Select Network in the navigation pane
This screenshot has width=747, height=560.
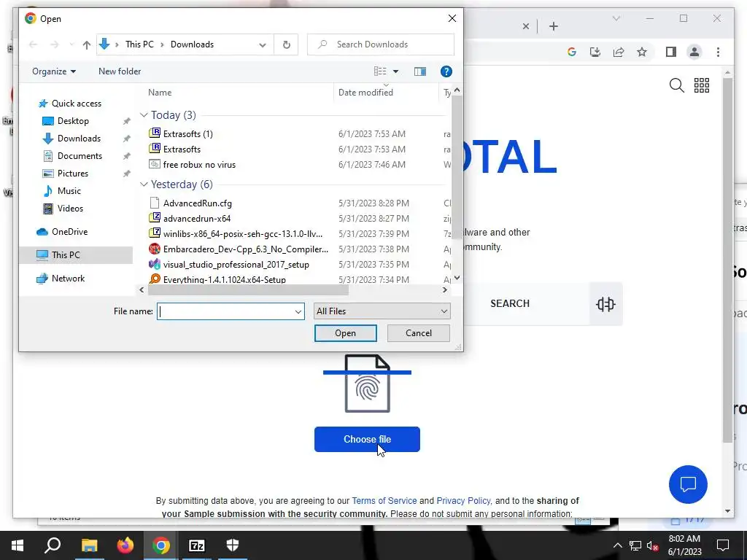pyautogui.click(x=68, y=279)
